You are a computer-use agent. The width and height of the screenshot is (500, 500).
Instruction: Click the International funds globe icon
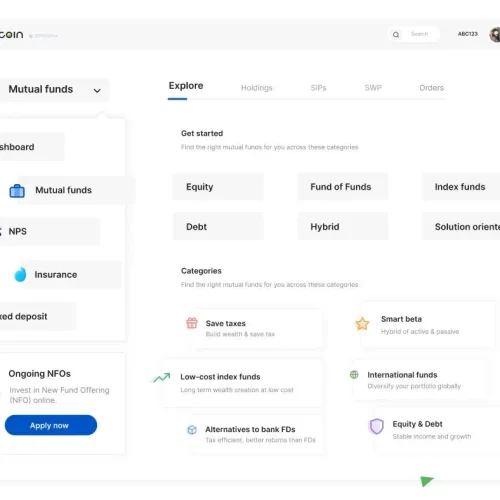pos(354,374)
